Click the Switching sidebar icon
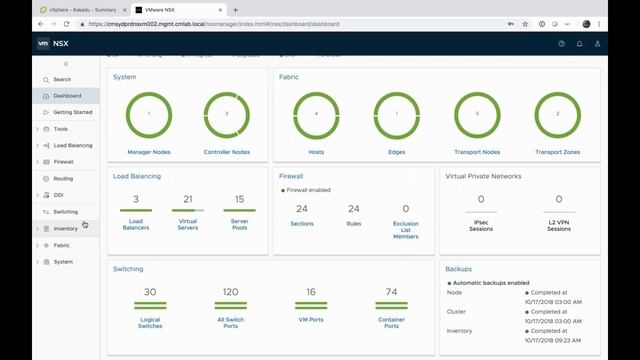This screenshot has height=360, width=640. pyautogui.click(x=46, y=212)
